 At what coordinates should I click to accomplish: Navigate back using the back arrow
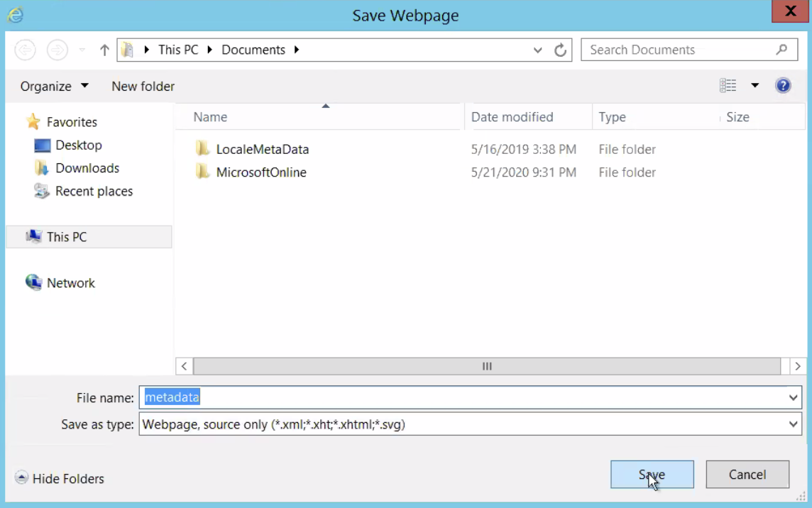25,50
